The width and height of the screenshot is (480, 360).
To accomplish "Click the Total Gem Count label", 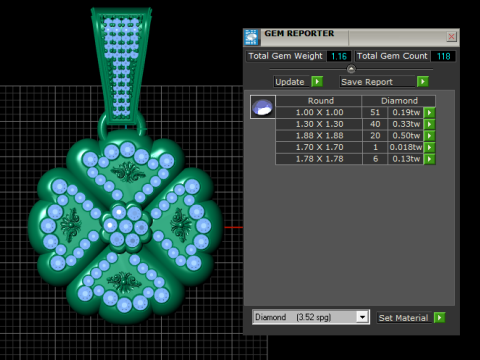I will 392,56.
